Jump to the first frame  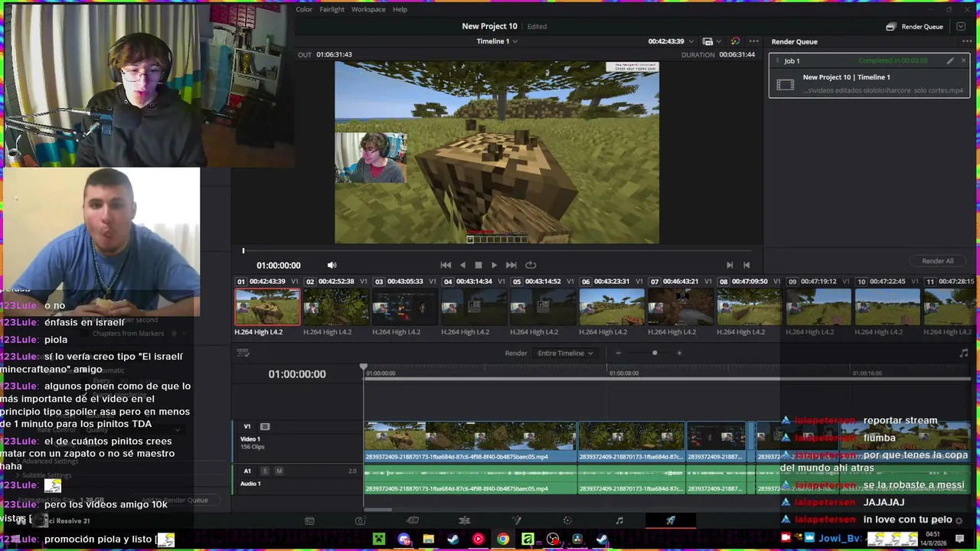click(x=446, y=266)
